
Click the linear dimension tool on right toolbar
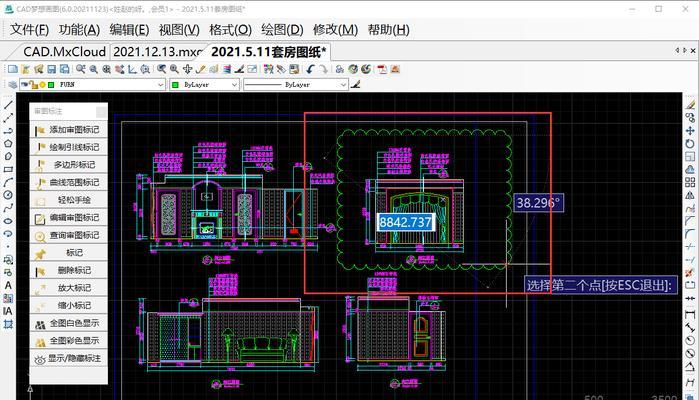(690, 314)
